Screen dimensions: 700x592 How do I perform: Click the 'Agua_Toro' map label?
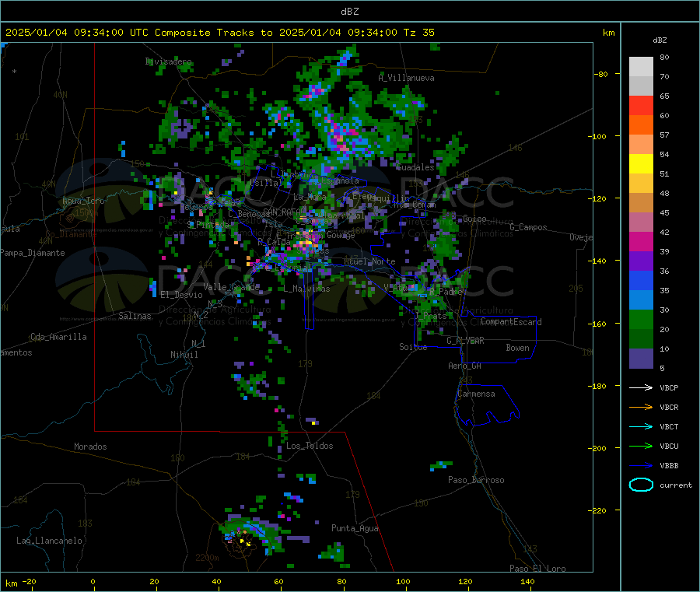(x=83, y=201)
